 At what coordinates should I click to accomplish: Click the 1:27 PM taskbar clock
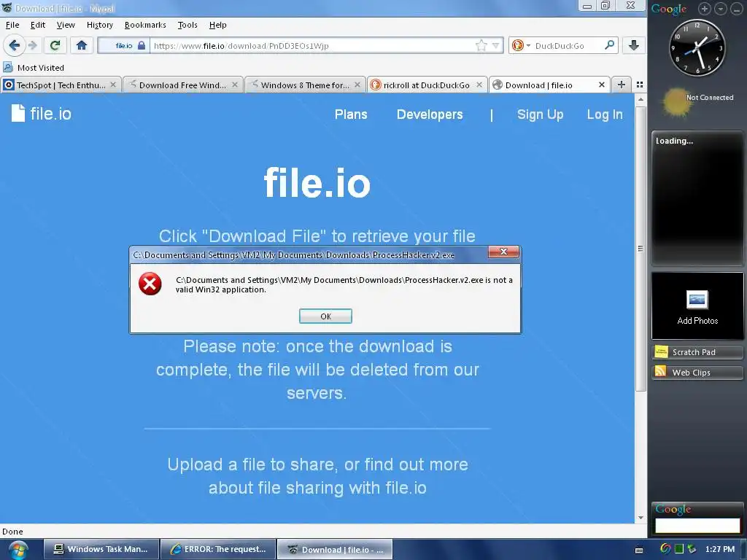pyautogui.click(x=720, y=549)
